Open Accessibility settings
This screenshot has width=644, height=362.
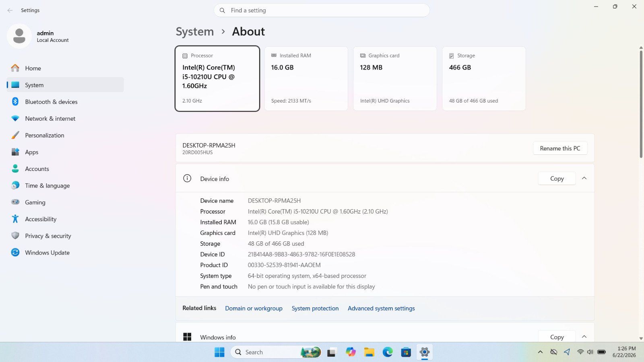pos(65,219)
